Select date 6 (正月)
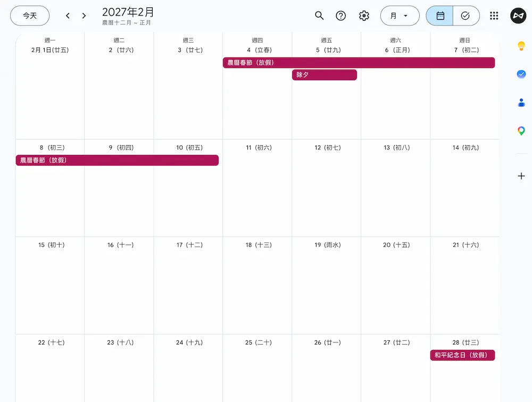 pos(397,50)
